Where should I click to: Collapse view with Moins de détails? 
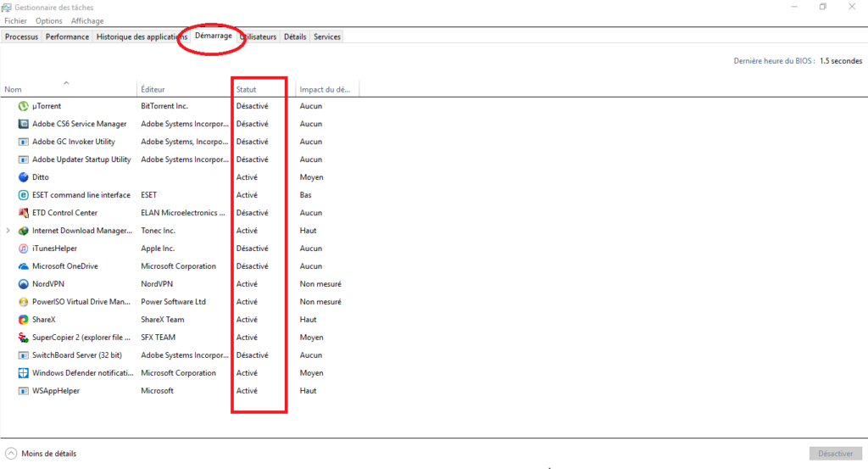(x=41, y=454)
